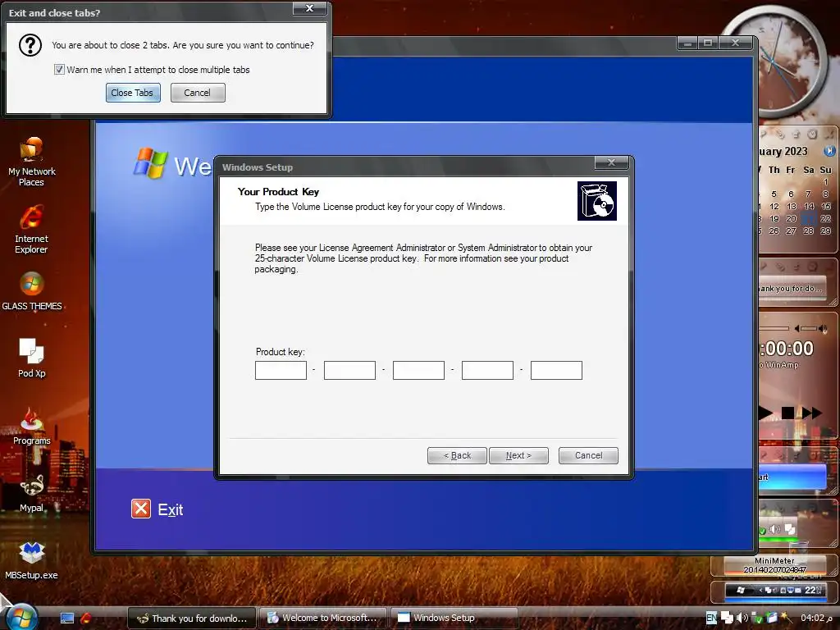This screenshot has height=630, width=840.
Task: Click the Exit link in the Welcome window
Action: coord(171,509)
